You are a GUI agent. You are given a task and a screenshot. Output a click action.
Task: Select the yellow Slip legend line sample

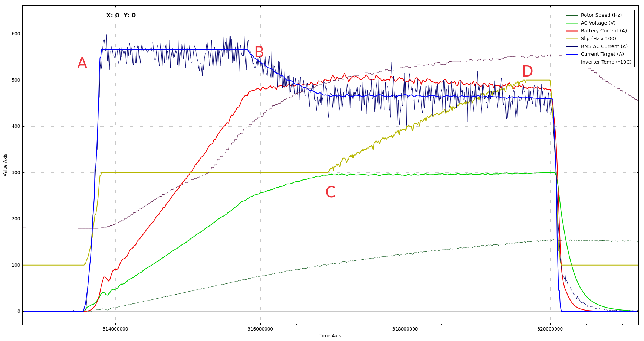(572, 39)
